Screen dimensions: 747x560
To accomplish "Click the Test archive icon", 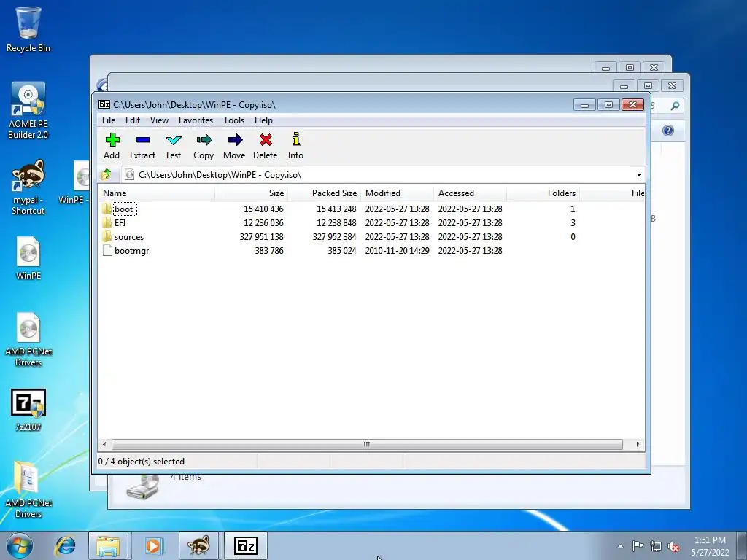I will click(174, 140).
